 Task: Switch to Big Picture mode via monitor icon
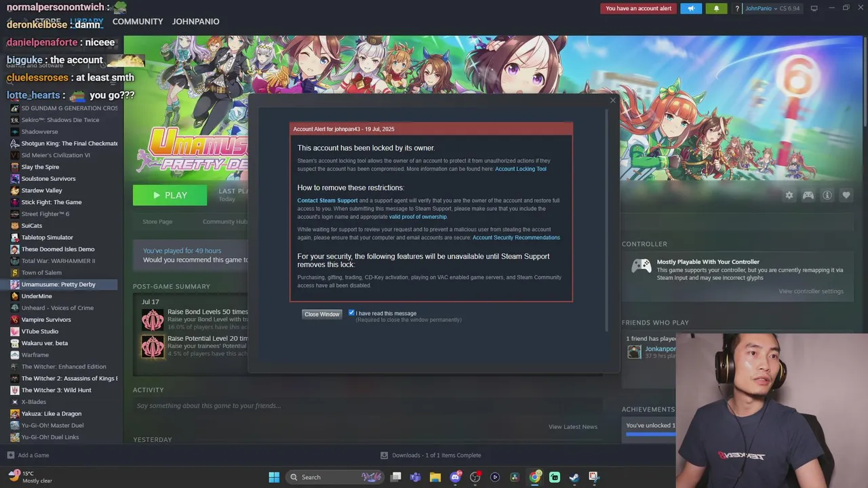(814, 8)
